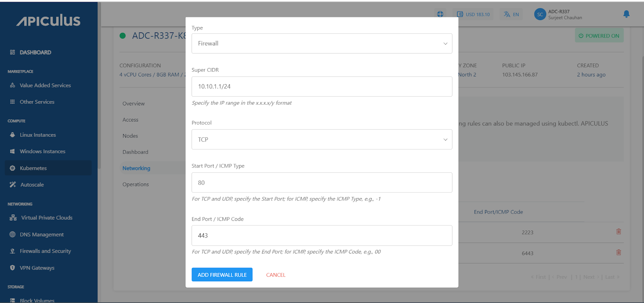The width and height of the screenshot is (644, 303).
Task: Click the Super CIDR input field
Action: [x=322, y=87]
